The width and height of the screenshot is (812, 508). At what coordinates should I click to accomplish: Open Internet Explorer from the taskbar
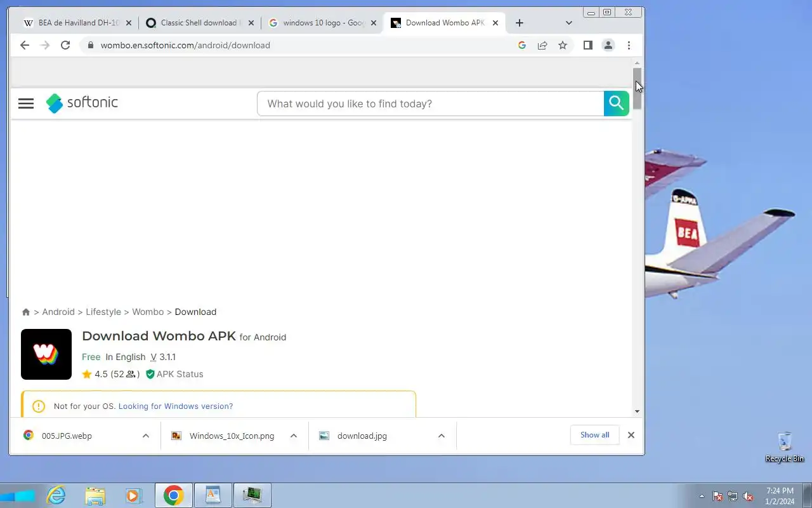56,495
